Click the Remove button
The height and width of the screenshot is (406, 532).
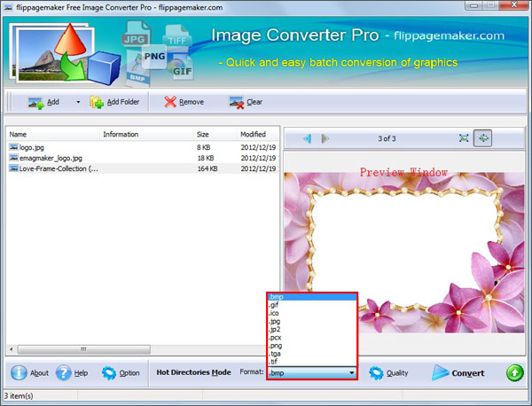click(184, 102)
